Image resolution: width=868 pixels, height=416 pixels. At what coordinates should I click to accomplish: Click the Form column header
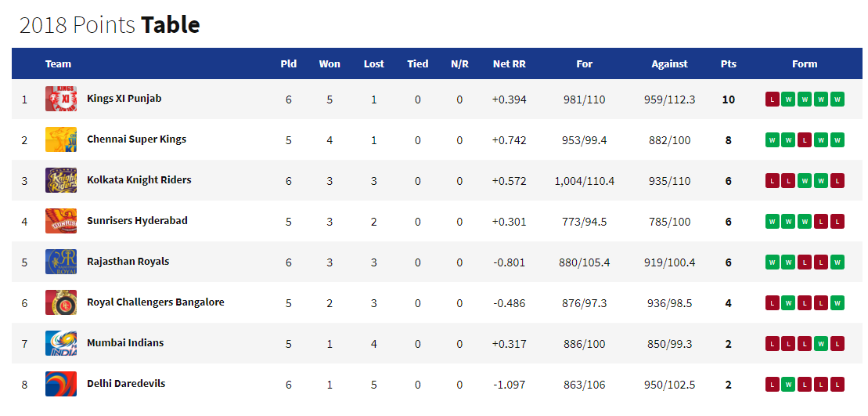[804, 64]
